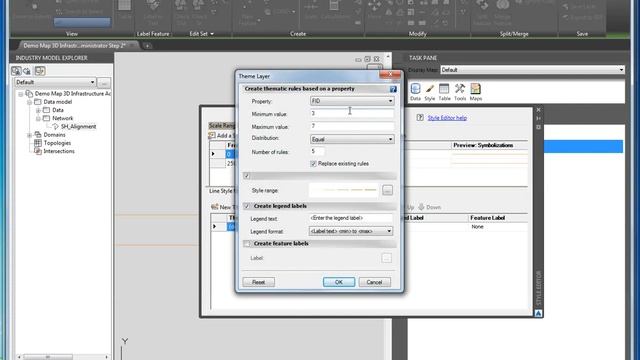The height and width of the screenshot is (360, 640).
Task: Click the help icon beside Style Editor help
Action: click(420, 118)
